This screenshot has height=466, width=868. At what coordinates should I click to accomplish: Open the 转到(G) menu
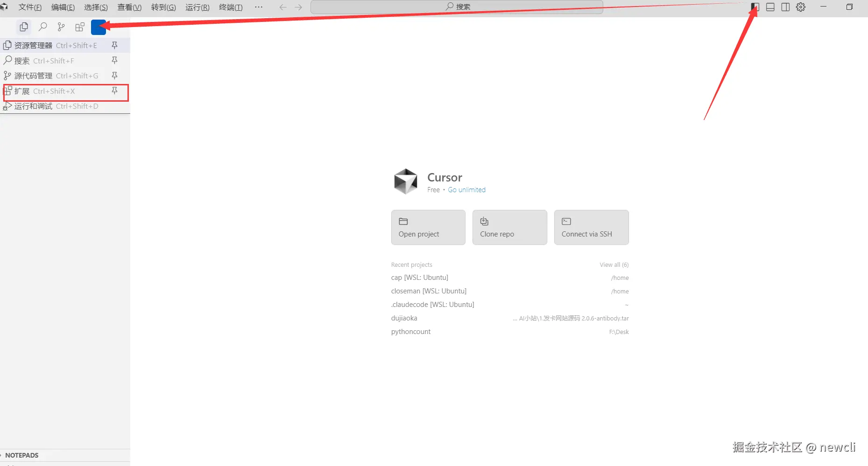163,7
